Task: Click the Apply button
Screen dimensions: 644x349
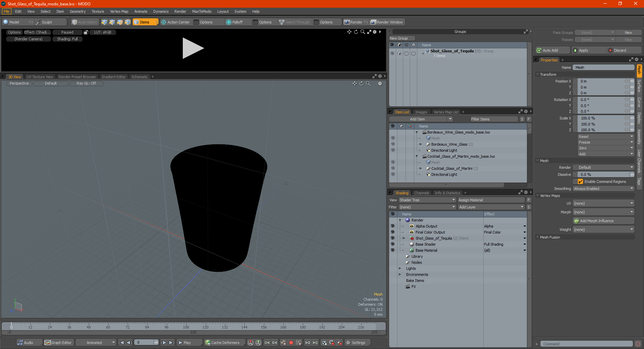Action: 589,50
